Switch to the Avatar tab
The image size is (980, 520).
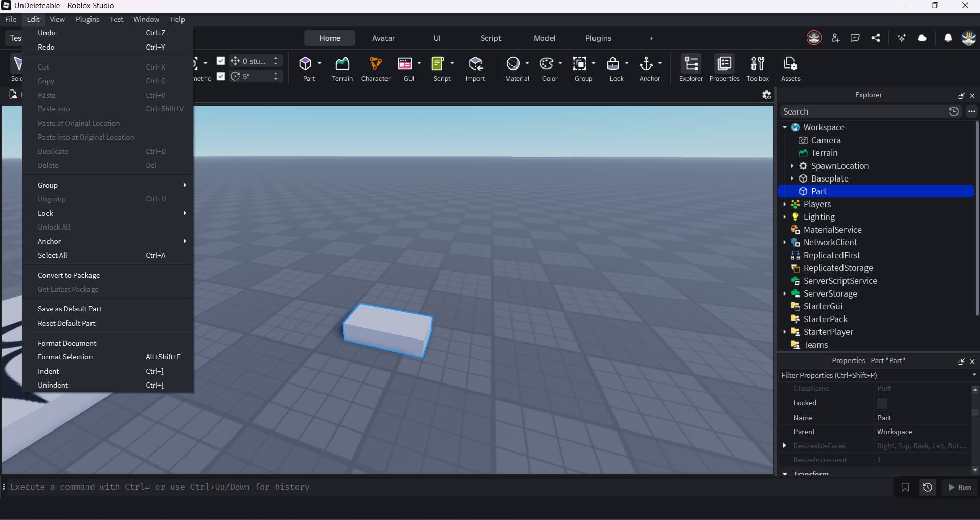click(383, 38)
